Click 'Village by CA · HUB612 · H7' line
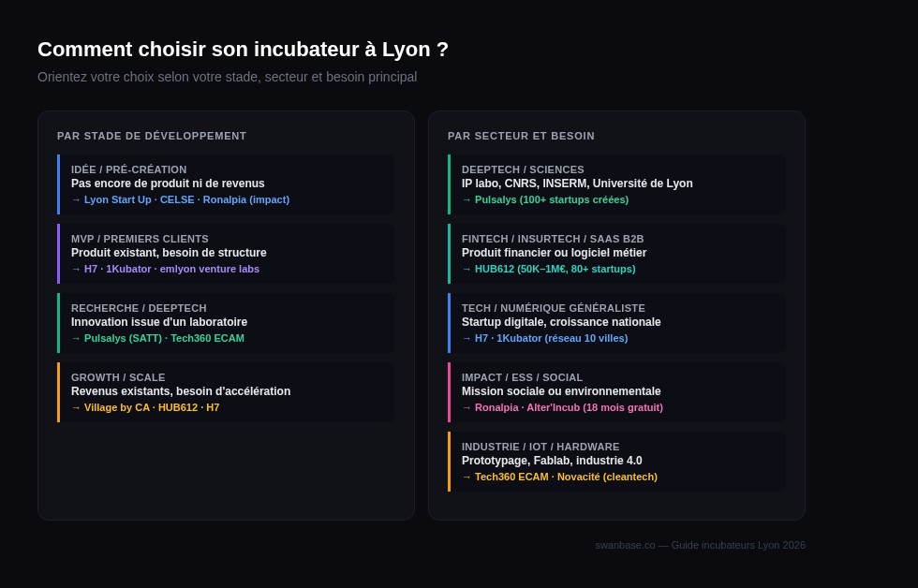 [x=145, y=407]
